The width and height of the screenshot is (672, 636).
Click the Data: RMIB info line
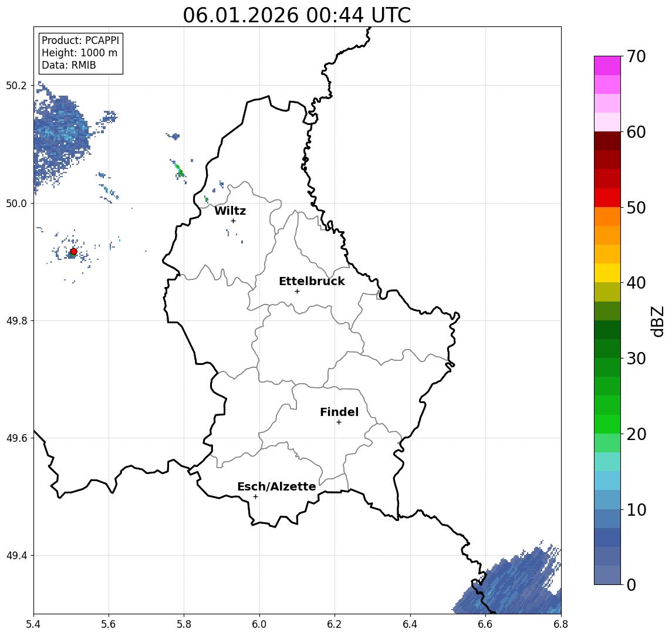click(x=69, y=65)
